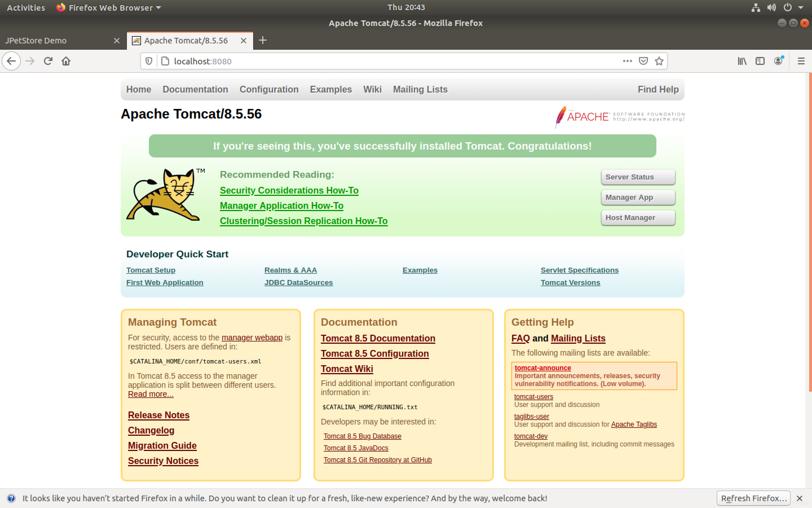Viewport: 812px width, 508px height.
Task: Open Mailing Lists in nav bar
Action: (x=420, y=89)
